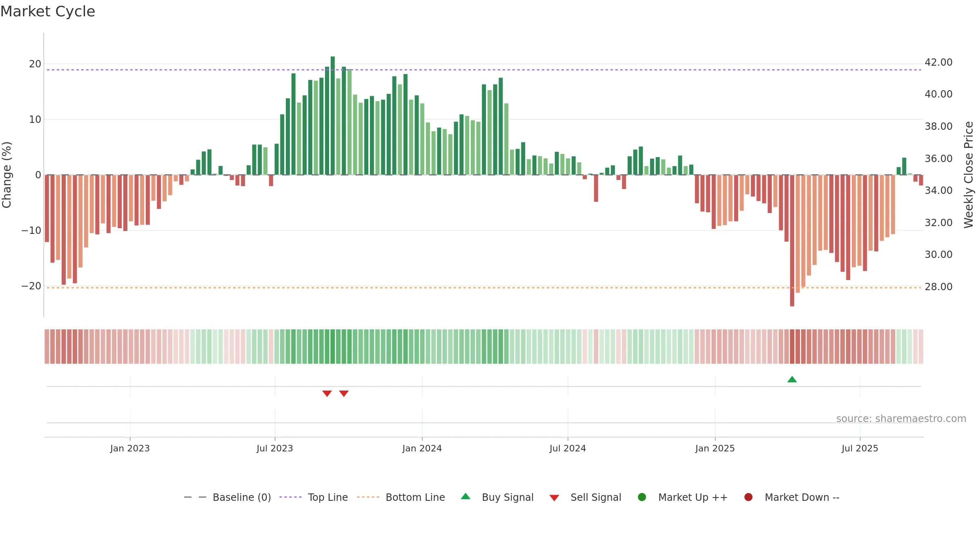The width and height of the screenshot is (980, 551).
Task: Click the red triangle icon in legend
Action: 554,498
